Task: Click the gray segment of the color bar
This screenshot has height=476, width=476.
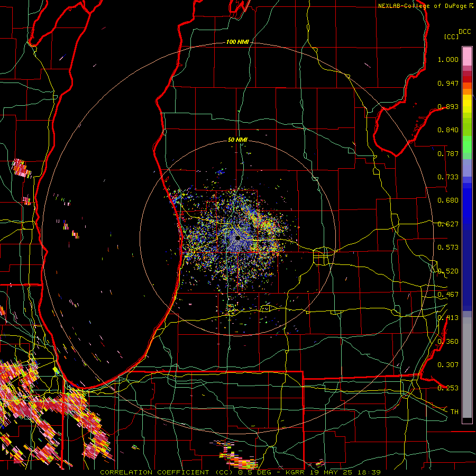Action: click(467, 368)
